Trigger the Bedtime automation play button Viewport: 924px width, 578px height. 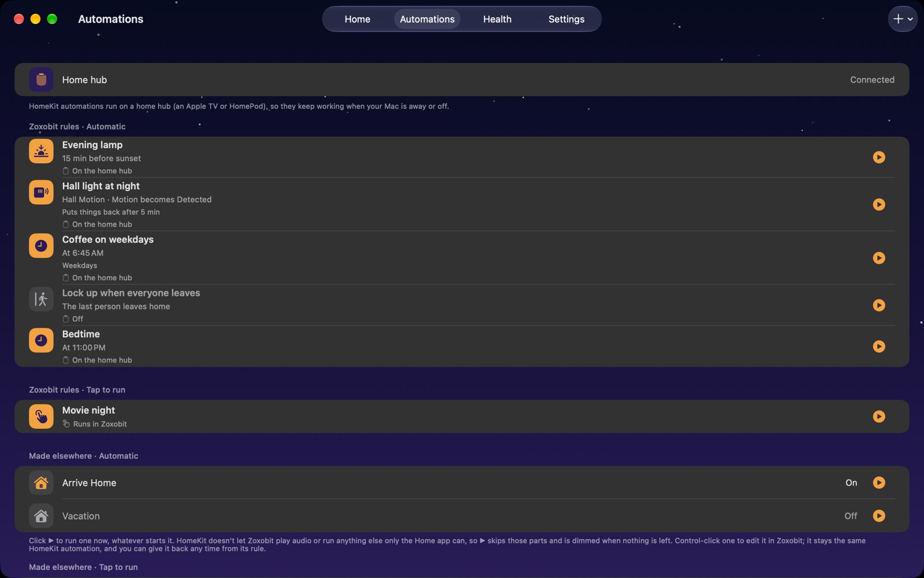click(879, 346)
